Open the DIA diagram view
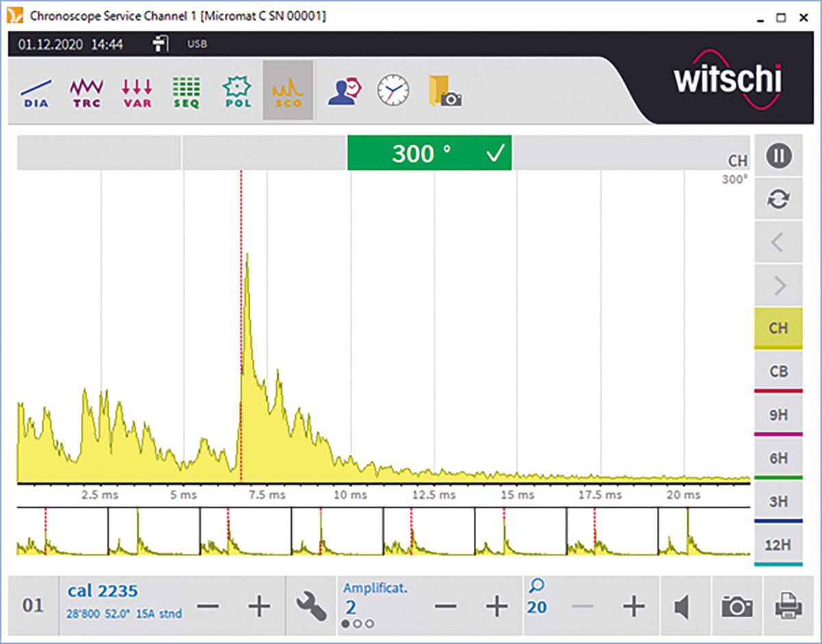The width and height of the screenshot is (822, 644). 35,91
